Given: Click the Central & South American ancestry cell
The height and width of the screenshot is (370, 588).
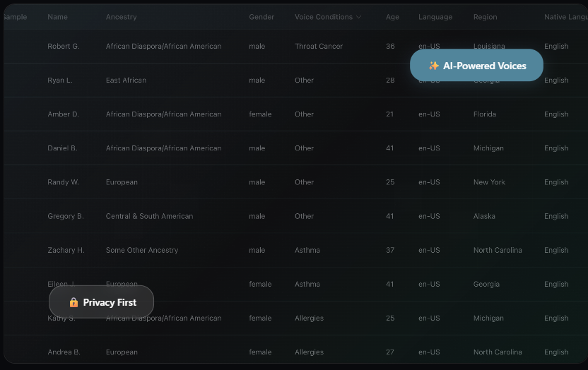Looking at the screenshot, I should (x=149, y=216).
